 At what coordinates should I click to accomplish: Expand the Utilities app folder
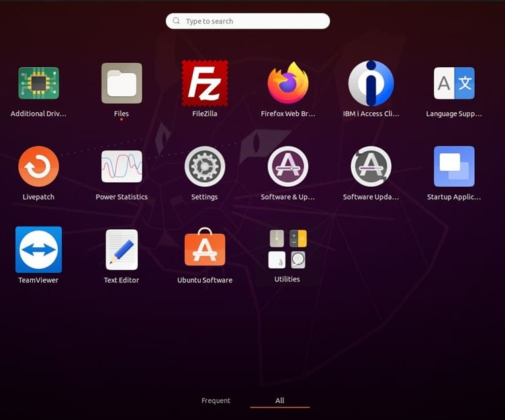(x=287, y=249)
